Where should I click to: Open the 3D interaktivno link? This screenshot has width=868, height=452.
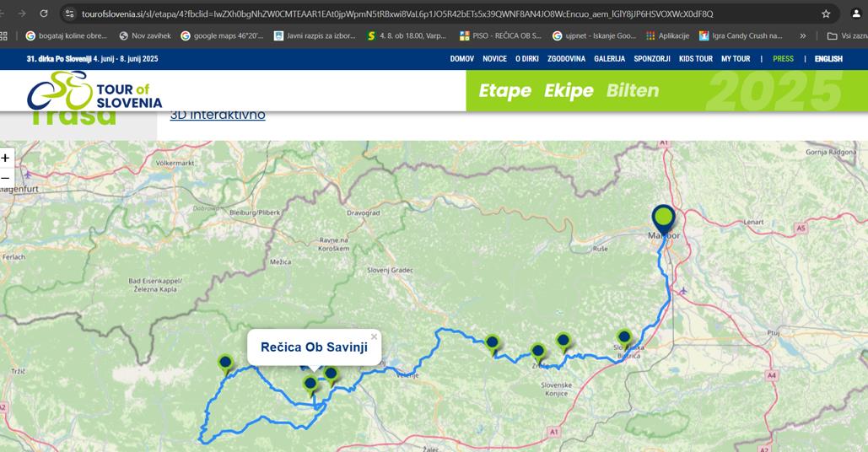[218, 115]
